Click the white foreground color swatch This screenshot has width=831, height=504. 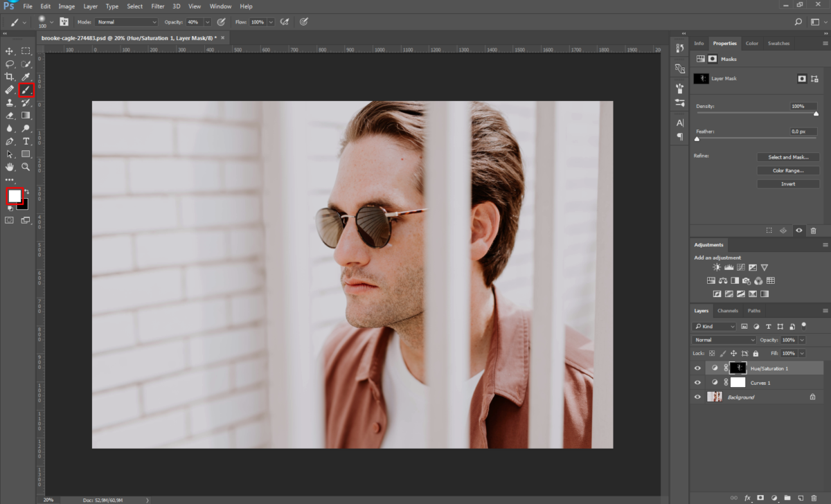pos(15,195)
